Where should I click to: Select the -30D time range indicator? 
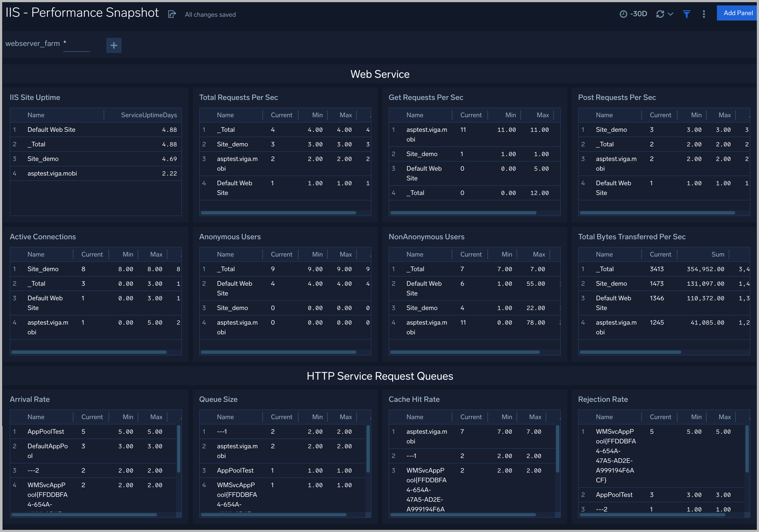tap(638, 14)
